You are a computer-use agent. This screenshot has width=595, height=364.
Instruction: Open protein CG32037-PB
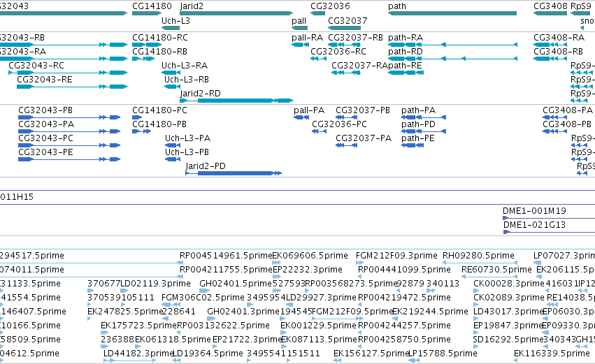[363, 110]
